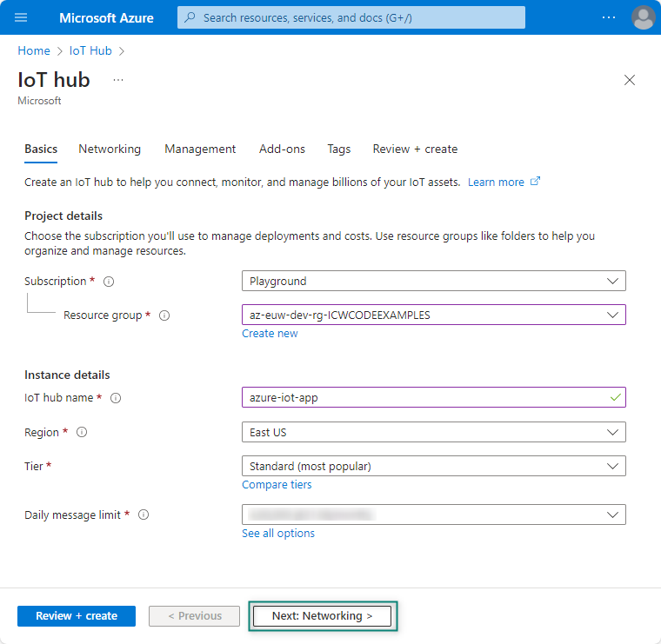Viewport: 661px width, 644px height.
Task: Open the Resource group dropdown
Action: click(x=433, y=315)
